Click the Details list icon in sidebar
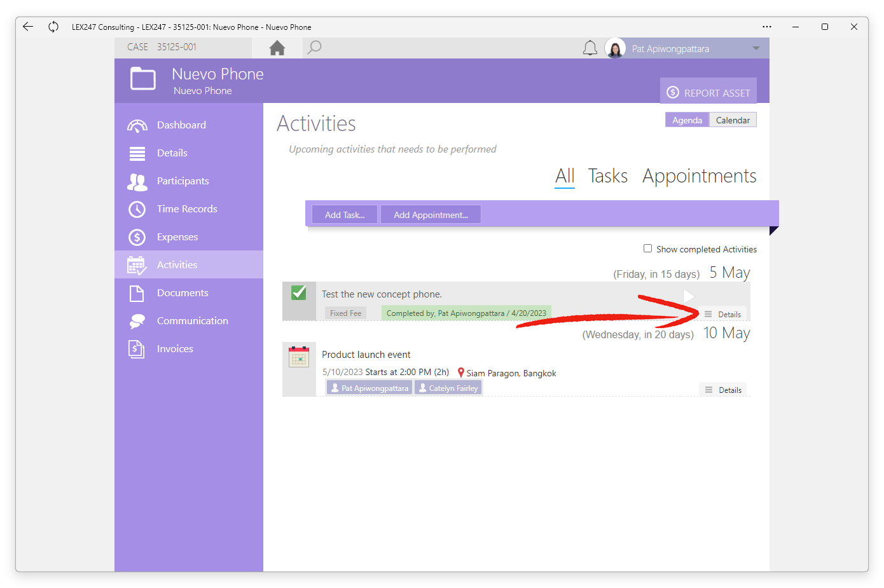The width and height of the screenshot is (884, 588). (137, 153)
